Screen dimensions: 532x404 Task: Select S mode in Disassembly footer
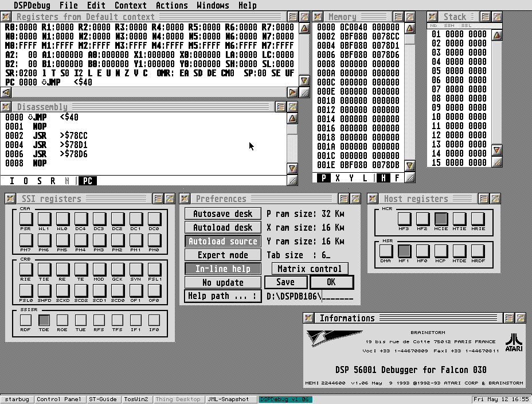point(40,181)
